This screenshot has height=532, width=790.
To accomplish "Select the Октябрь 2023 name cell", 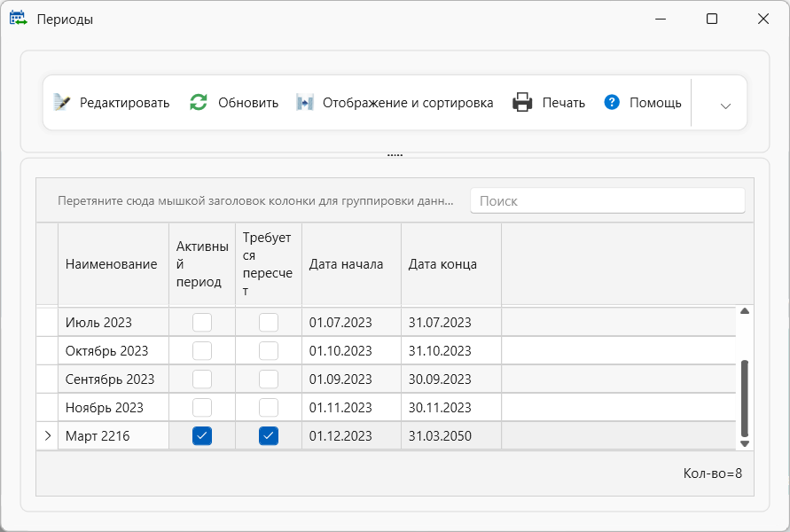I will pyautogui.click(x=113, y=350).
